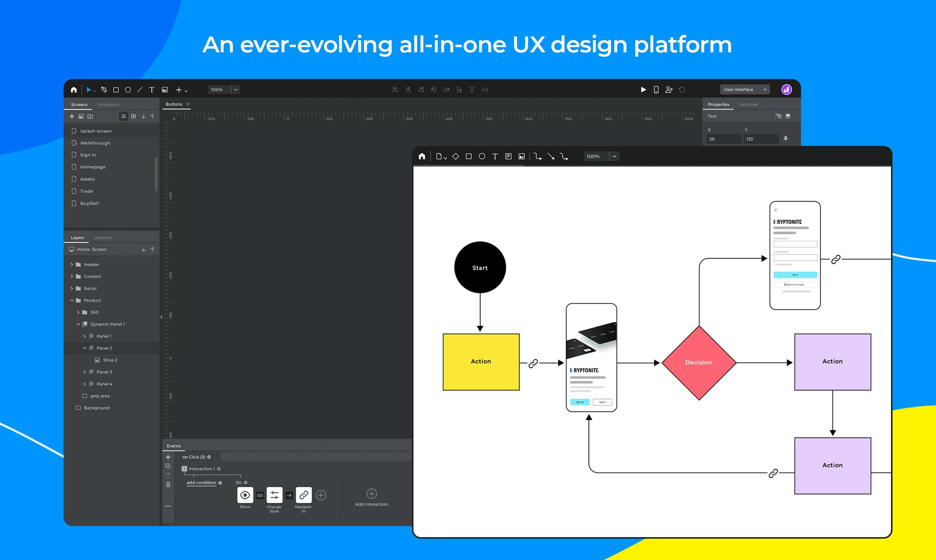Select the Events tab
Image resolution: width=936 pixels, height=560 pixels.
pos(174,446)
